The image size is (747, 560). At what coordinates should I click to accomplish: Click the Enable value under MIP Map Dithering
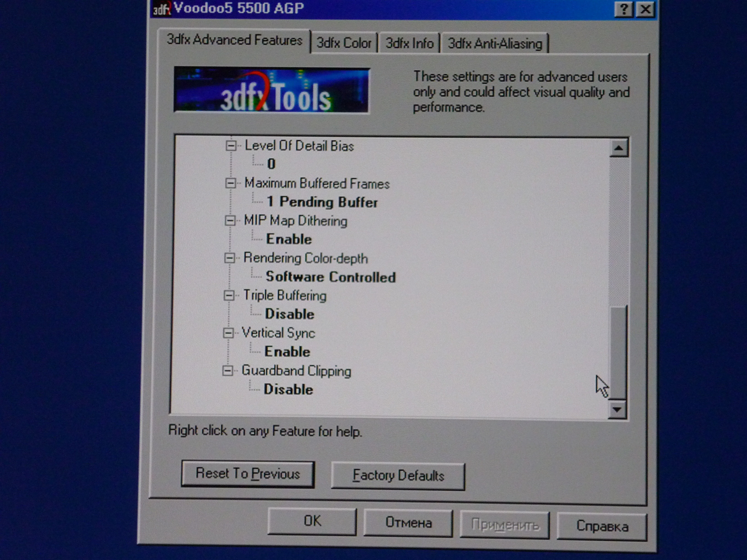click(289, 239)
